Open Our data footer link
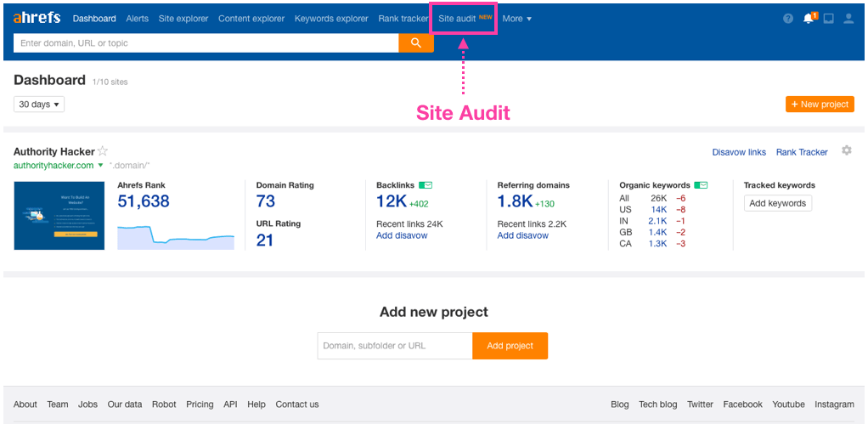868x424 pixels. pos(125,404)
